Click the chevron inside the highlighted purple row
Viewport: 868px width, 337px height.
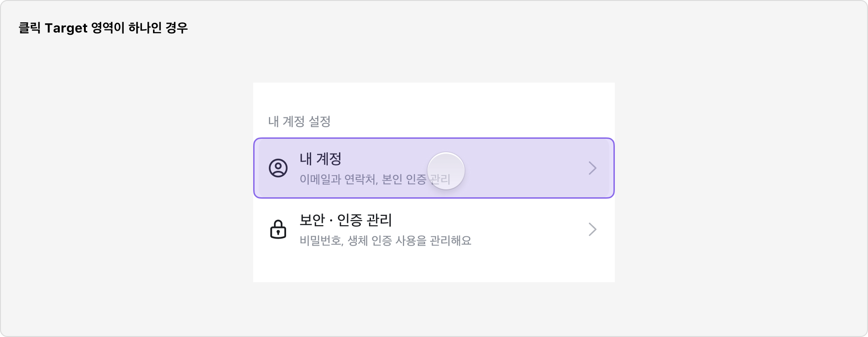593,168
